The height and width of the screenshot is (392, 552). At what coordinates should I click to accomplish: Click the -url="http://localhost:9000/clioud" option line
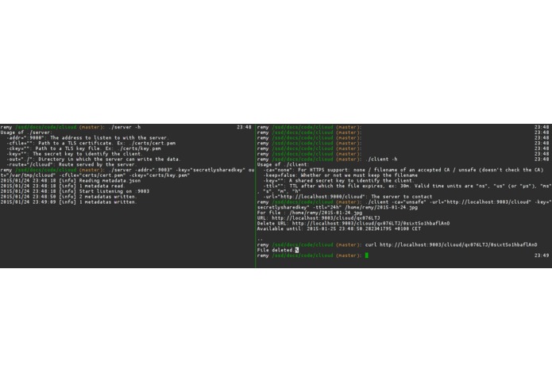click(347, 197)
